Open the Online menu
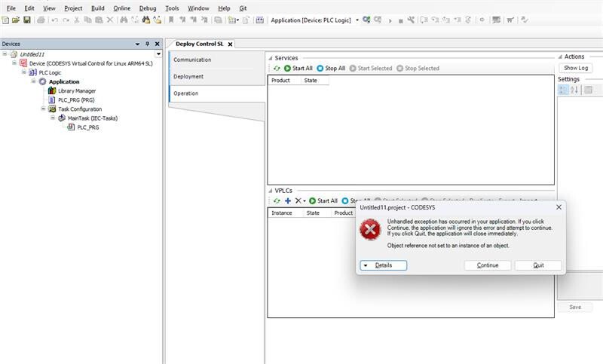This screenshot has height=364, width=603. click(121, 8)
